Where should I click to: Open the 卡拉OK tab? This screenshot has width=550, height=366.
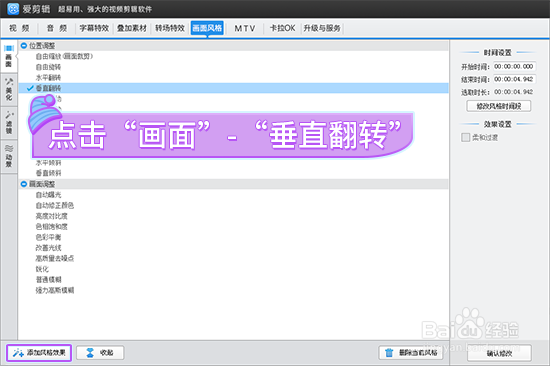coord(282,28)
